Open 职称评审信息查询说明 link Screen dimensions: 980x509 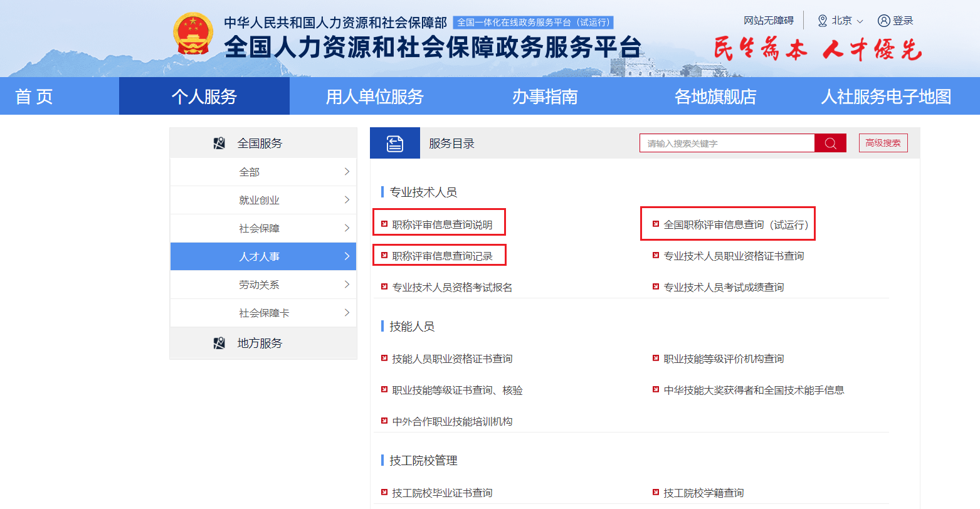click(x=442, y=224)
